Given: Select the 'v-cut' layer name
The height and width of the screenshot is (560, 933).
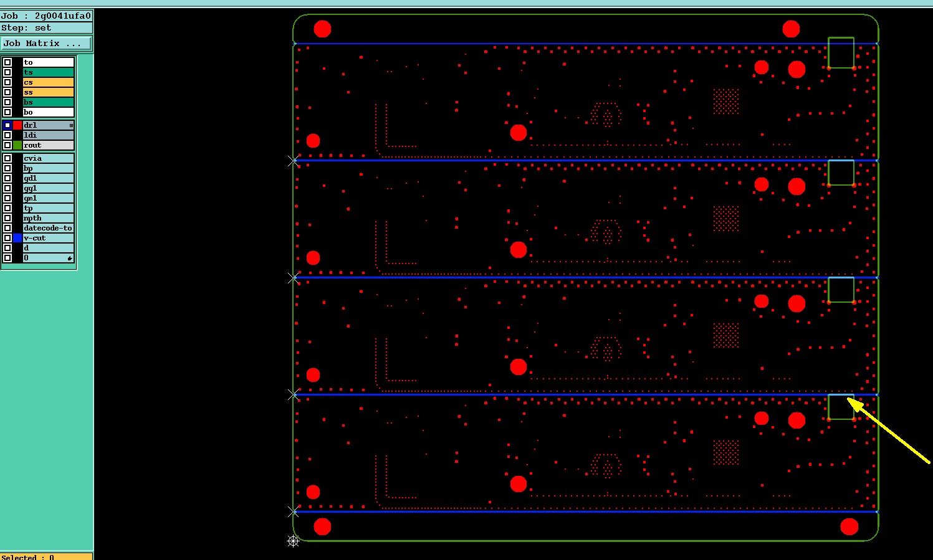Looking at the screenshot, I should click(x=49, y=238).
